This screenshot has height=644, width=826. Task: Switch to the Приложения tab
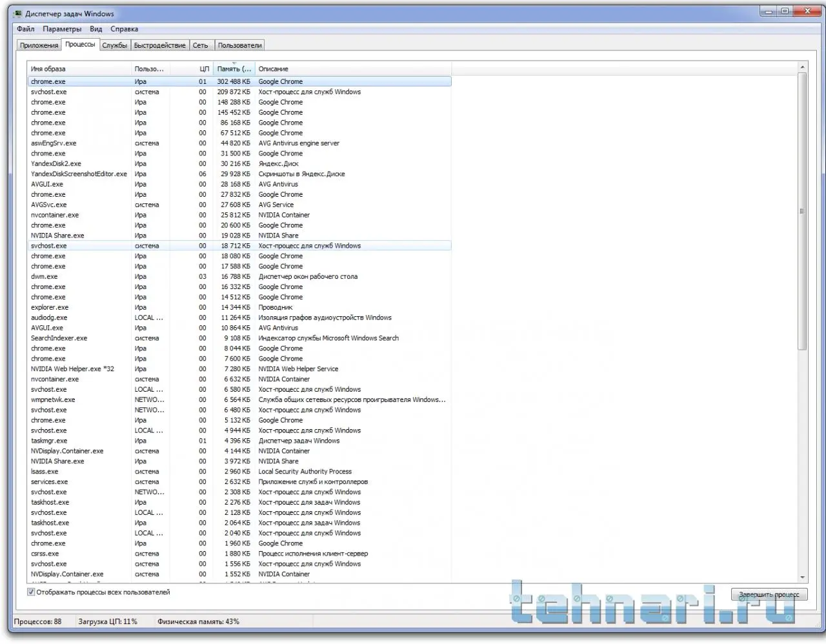pos(39,45)
